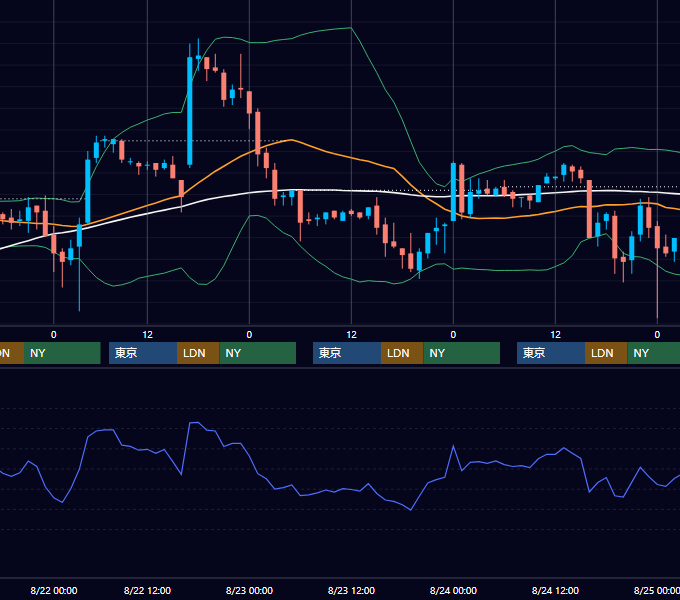Select the 東京 session block for 8/22
The image size is (680, 600).
pos(143,353)
